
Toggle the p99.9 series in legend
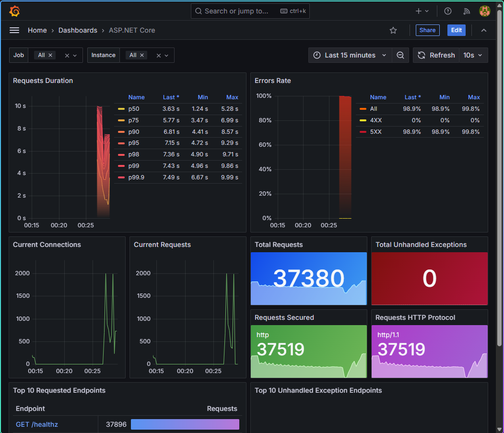[136, 177]
